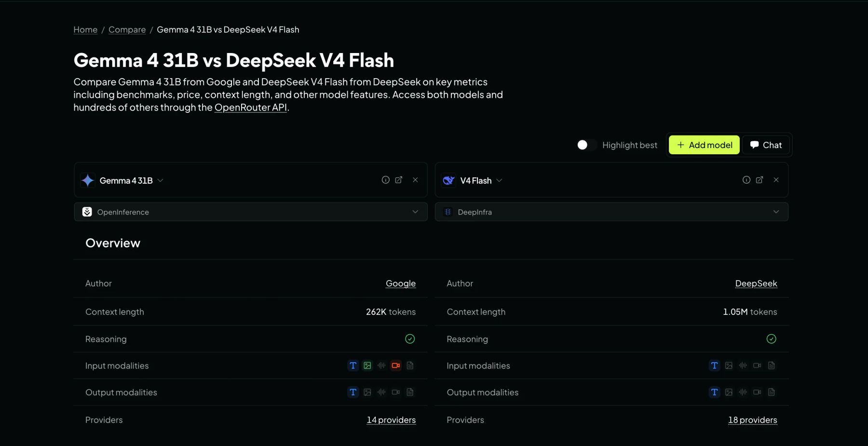The height and width of the screenshot is (446, 868).
Task: Click Gemma input audio modality icon
Action: tap(381, 365)
